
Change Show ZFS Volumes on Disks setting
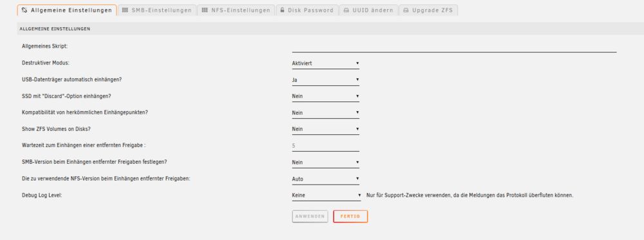coord(326,129)
